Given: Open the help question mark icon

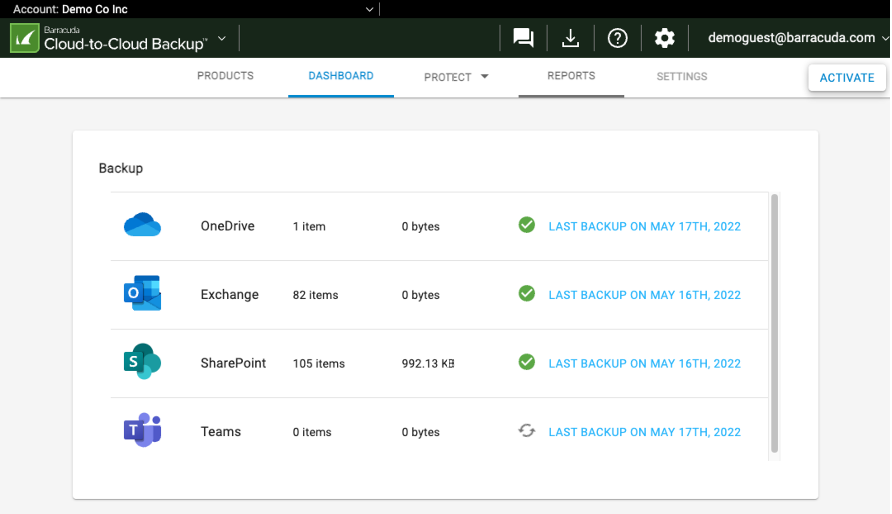Looking at the screenshot, I should coord(617,38).
